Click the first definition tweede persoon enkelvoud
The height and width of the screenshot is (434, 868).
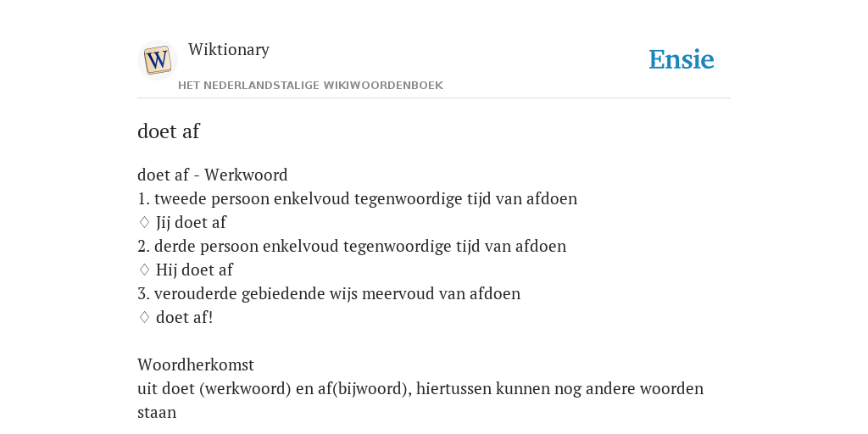coord(357,198)
